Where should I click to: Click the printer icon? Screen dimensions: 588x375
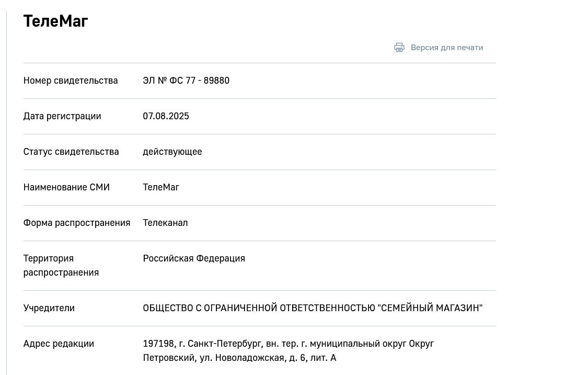click(x=399, y=47)
